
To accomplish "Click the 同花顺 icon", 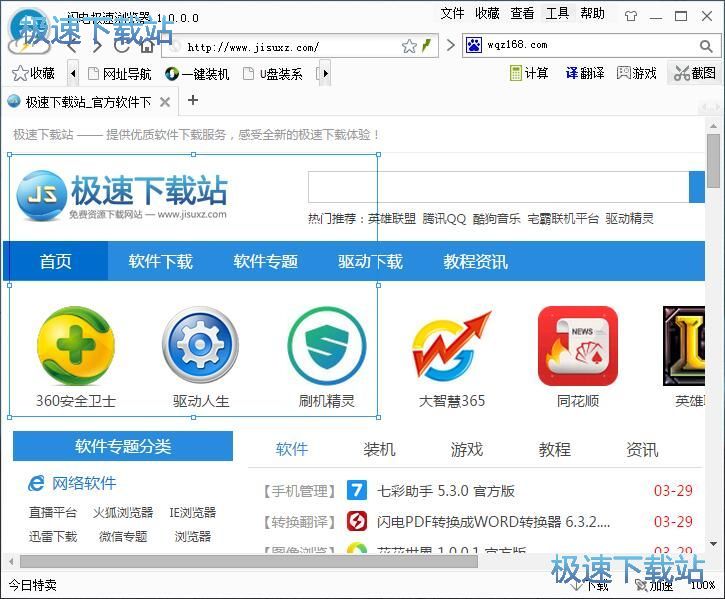I will point(578,346).
